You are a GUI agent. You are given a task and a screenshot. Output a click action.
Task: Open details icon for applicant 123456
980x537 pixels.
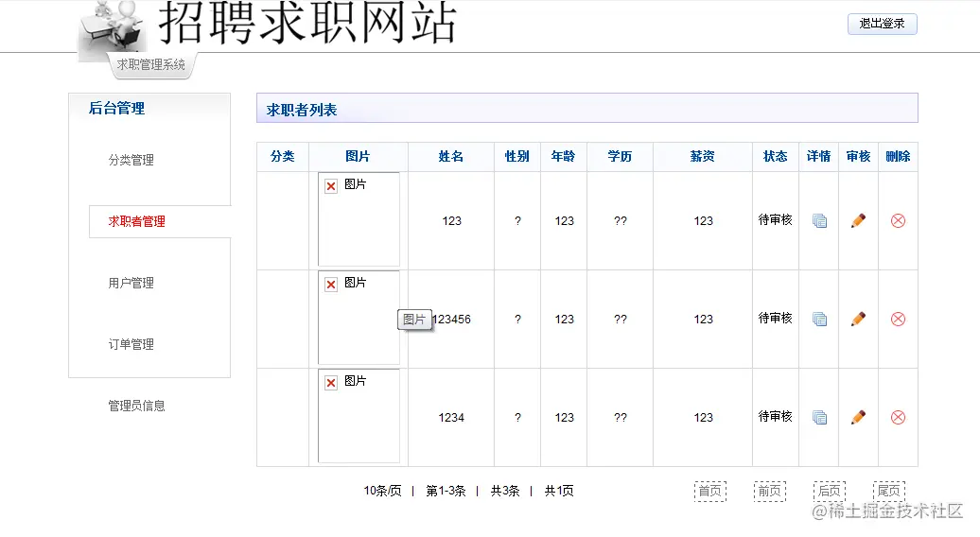819,319
